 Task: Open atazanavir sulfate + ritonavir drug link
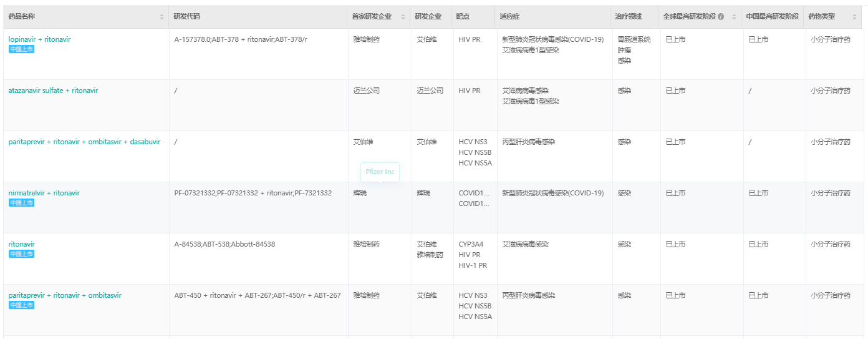[x=53, y=91]
